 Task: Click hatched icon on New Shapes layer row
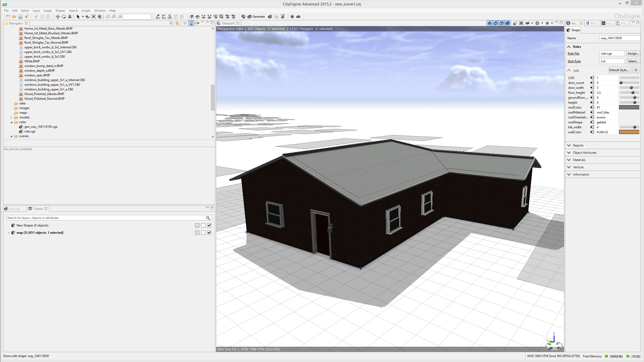[x=197, y=225]
